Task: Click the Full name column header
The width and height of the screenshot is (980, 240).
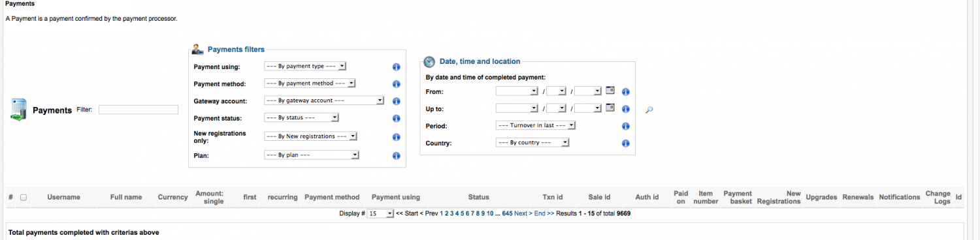Action: pyautogui.click(x=126, y=197)
